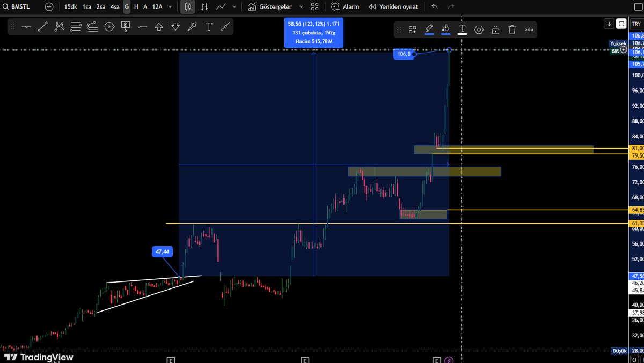Select the trend line drawing tool

43,27
